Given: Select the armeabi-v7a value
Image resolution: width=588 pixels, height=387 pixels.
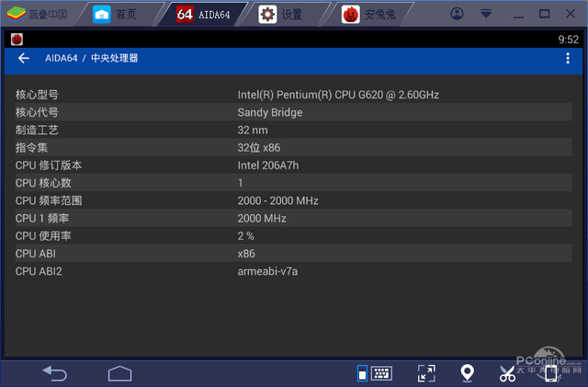Looking at the screenshot, I should point(267,271).
